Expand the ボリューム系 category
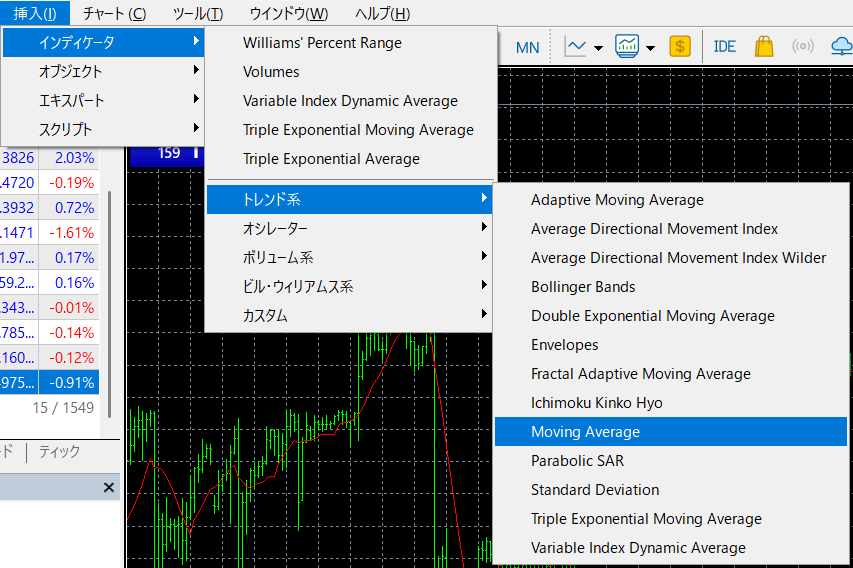 click(x=349, y=257)
